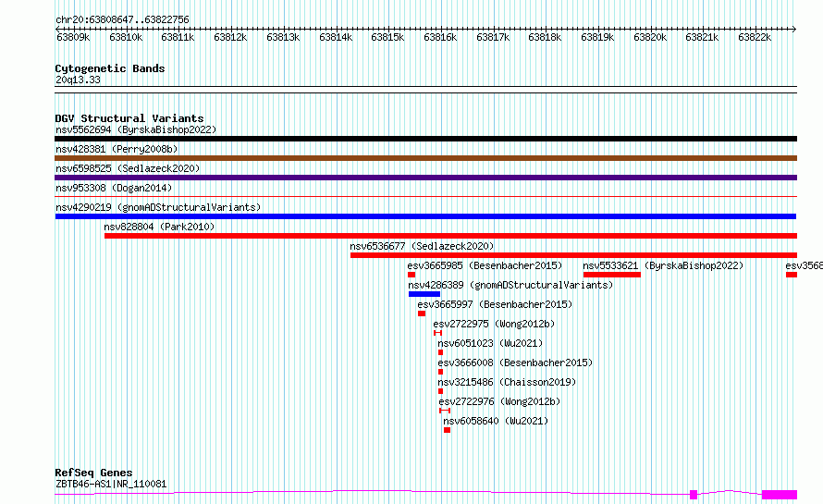Click the 63817k ruler tick label
Screen dimensions: 823x504
[493, 37]
